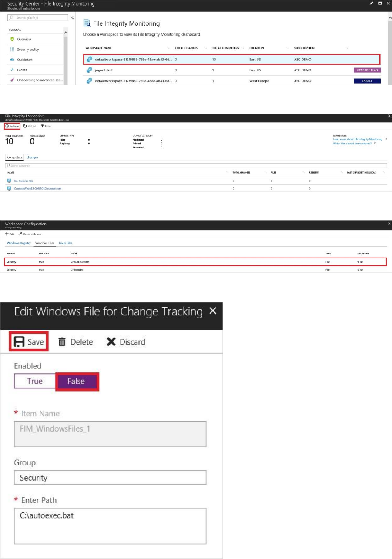Go to Events in the sidebar
The width and height of the screenshot is (392, 559).
click(22, 70)
